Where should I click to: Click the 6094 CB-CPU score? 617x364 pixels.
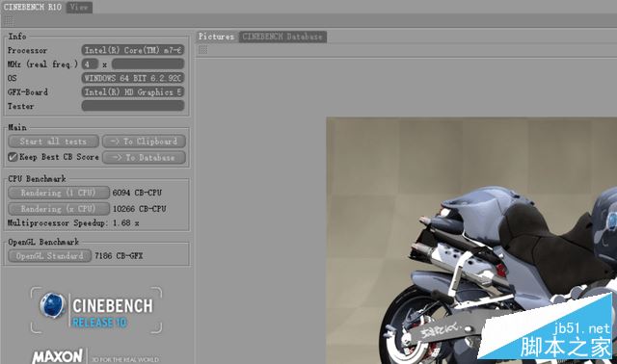tap(137, 193)
